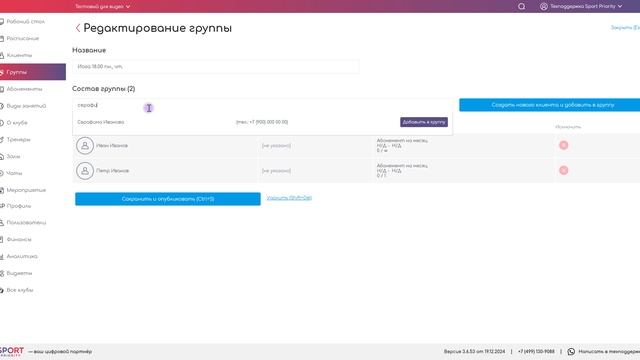Open Клиенты in the sidebar
640x360 pixels.
point(19,55)
